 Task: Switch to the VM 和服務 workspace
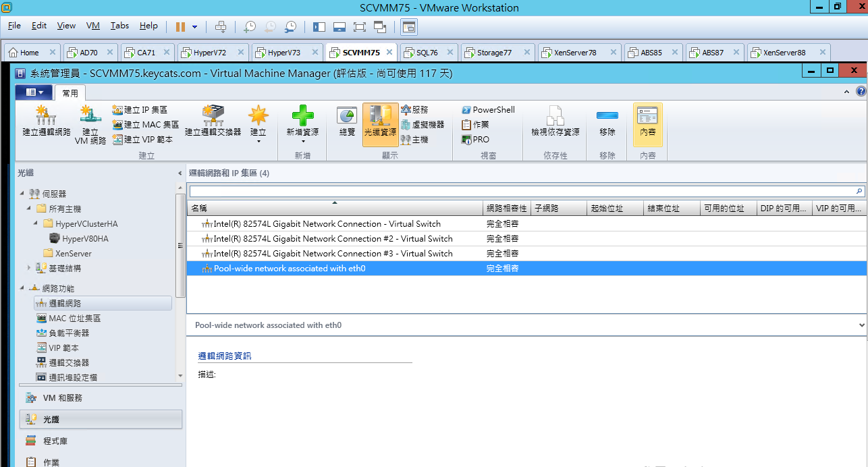[100, 398]
